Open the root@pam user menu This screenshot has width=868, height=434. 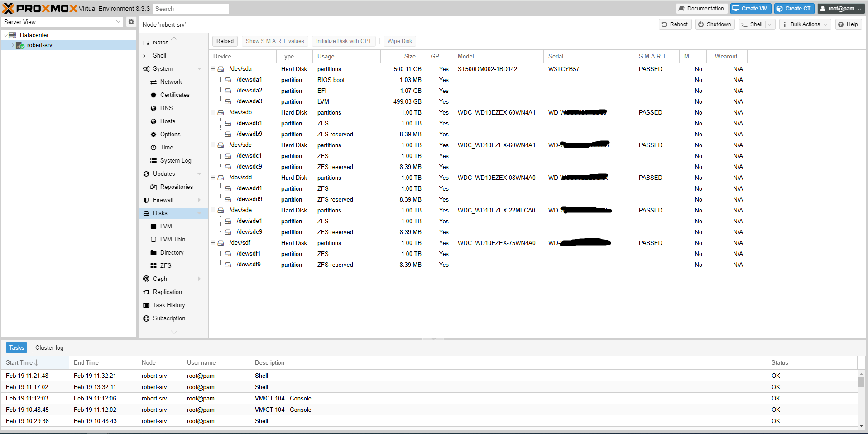pos(842,9)
